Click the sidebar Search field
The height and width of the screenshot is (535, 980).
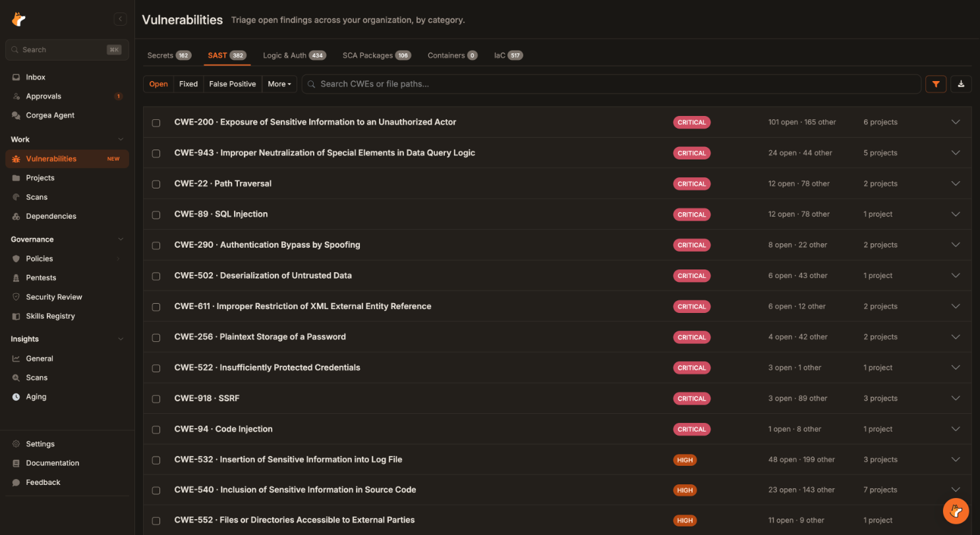pyautogui.click(x=67, y=49)
